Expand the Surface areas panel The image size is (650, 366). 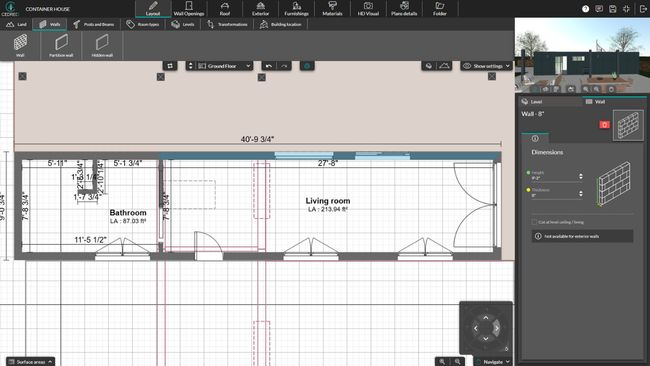tap(31, 361)
